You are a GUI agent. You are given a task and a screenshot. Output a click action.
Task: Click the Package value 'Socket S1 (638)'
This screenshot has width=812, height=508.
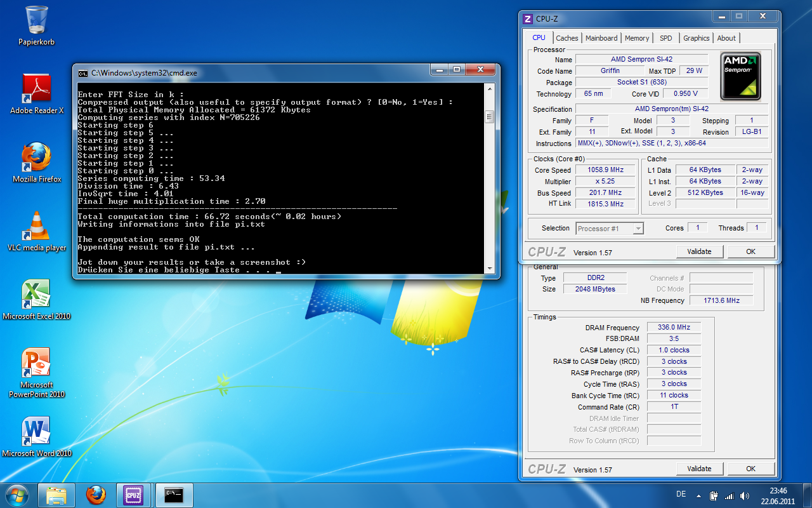tap(641, 83)
